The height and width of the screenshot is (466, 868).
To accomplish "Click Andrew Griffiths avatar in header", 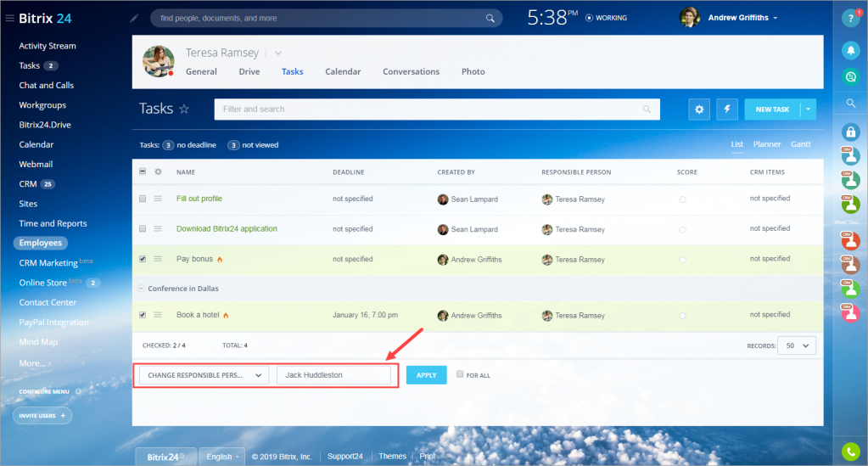I will click(689, 18).
